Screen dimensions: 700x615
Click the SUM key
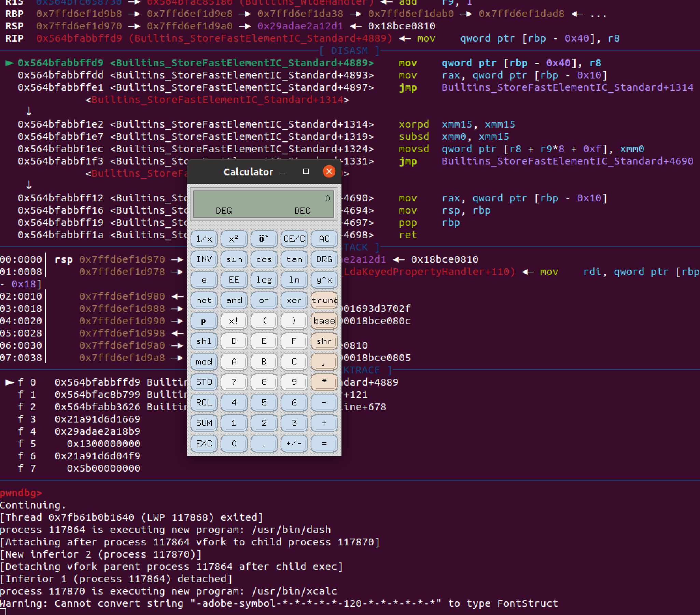coord(204,423)
